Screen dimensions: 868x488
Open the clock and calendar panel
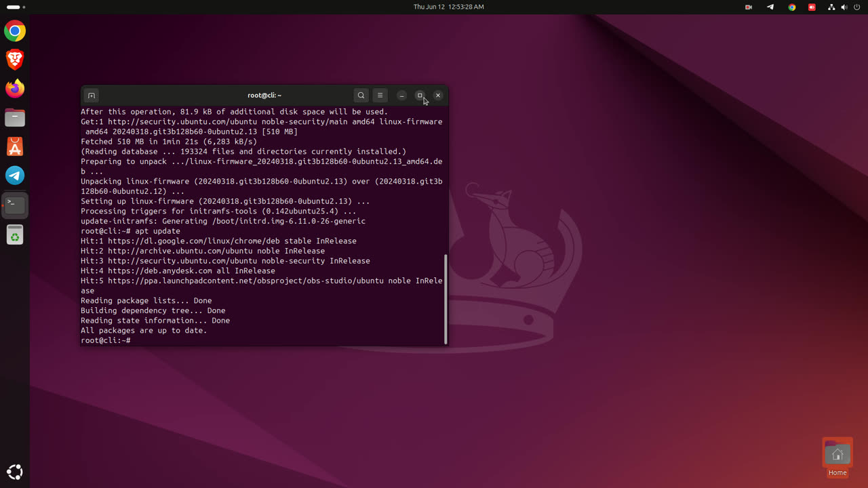(449, 7)
